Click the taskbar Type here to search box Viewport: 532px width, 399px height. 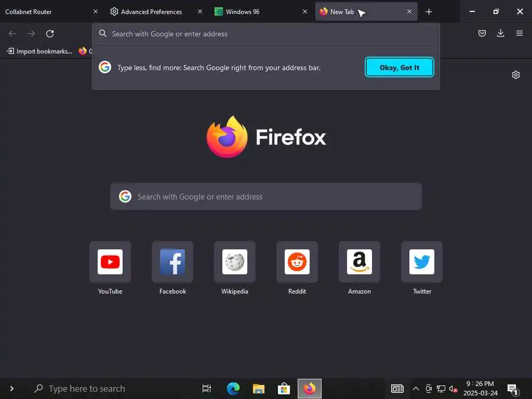pos(109,389)
